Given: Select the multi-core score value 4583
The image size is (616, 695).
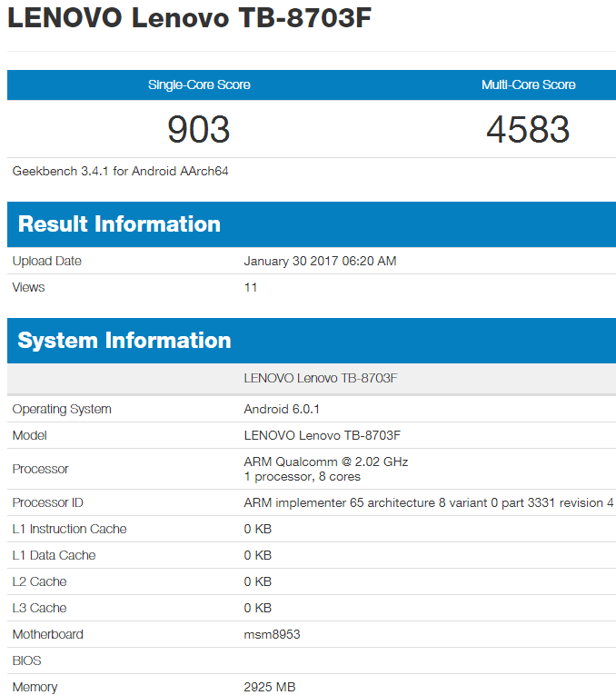Looking at the screenshot, I should 528,129.
